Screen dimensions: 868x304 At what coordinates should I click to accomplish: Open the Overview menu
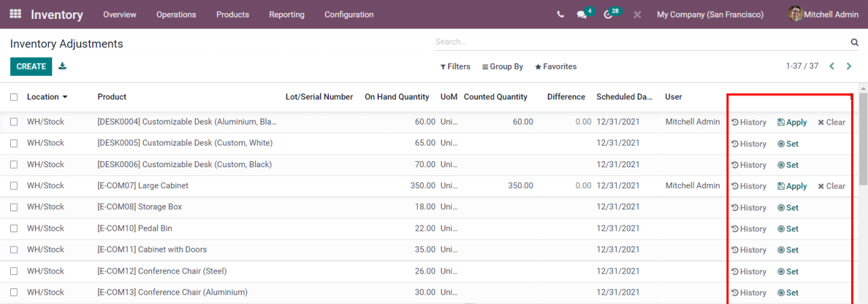tap(119, 14)
